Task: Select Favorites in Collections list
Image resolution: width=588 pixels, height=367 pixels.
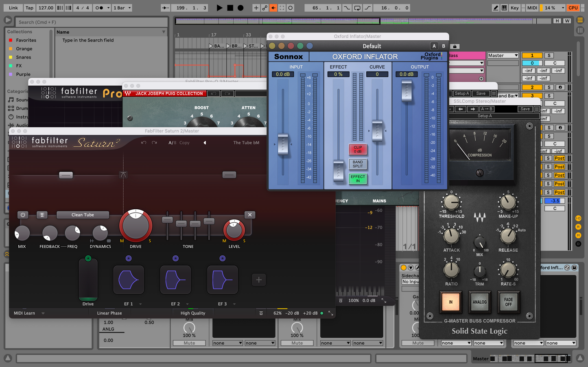Action: coord(26,40)
